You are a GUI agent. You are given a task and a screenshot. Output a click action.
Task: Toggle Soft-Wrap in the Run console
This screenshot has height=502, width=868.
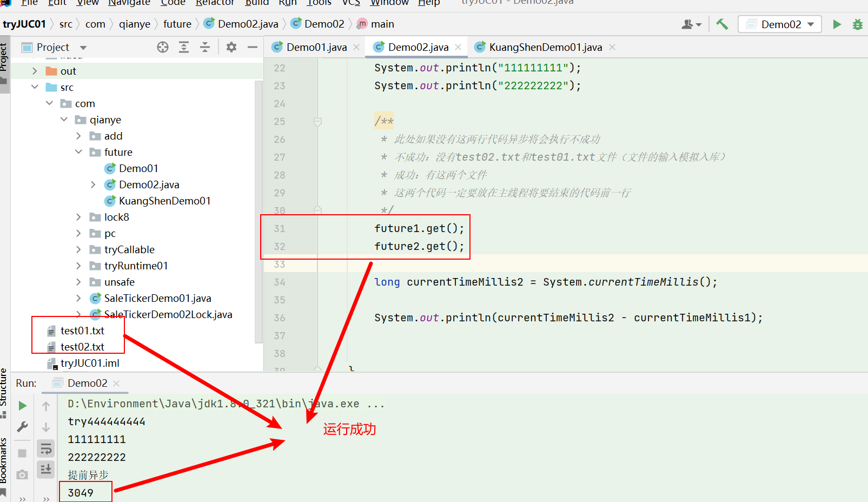(45, 448)
